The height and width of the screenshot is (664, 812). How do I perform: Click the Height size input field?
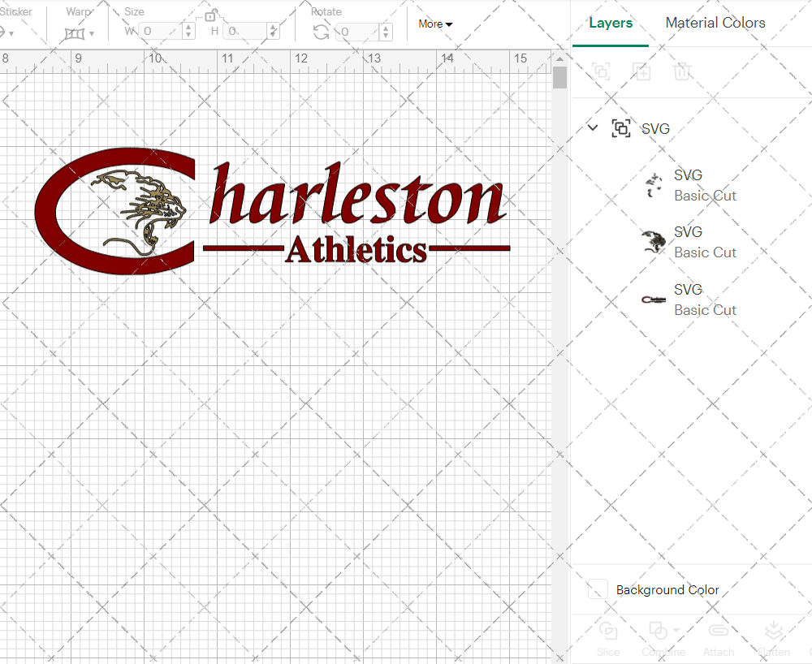246,31
